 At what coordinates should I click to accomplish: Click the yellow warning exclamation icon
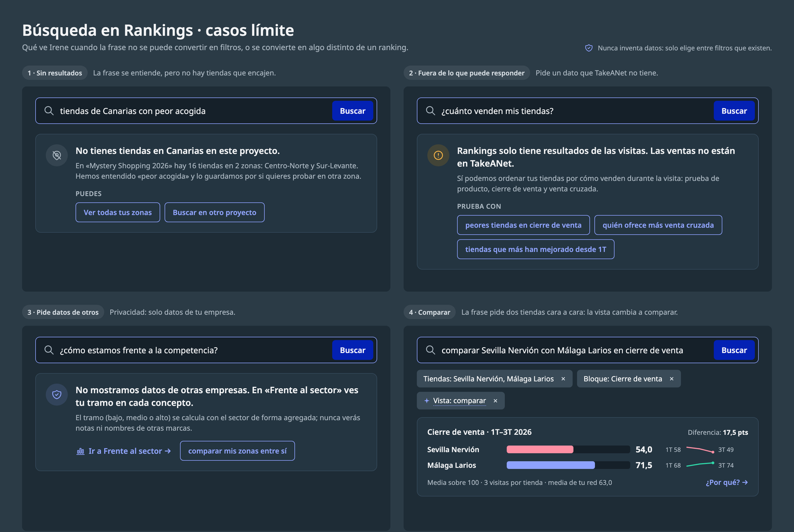[x=438, y=155]
